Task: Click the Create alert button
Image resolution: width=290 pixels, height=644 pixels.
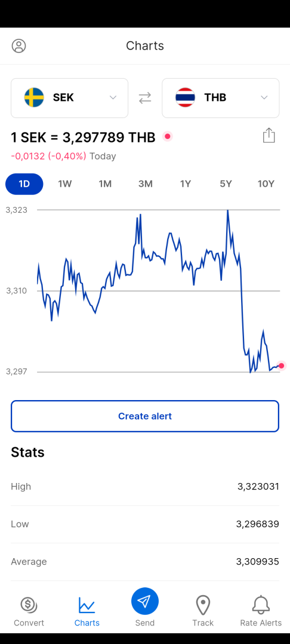Action: coord(145,416)
